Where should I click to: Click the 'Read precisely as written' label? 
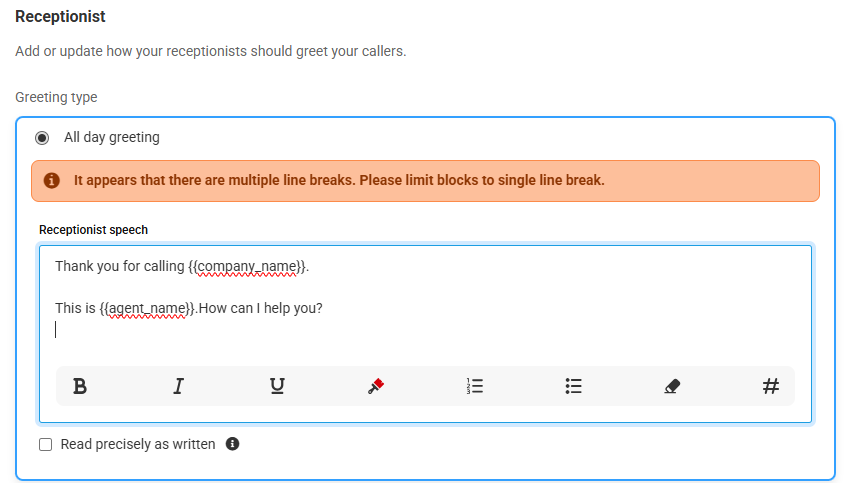(x=138, y=444)
